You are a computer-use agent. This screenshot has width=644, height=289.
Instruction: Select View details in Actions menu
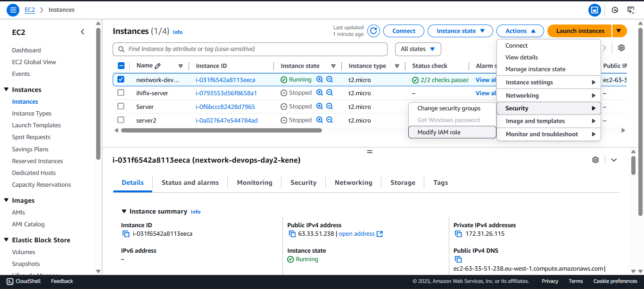pos(548,58)
